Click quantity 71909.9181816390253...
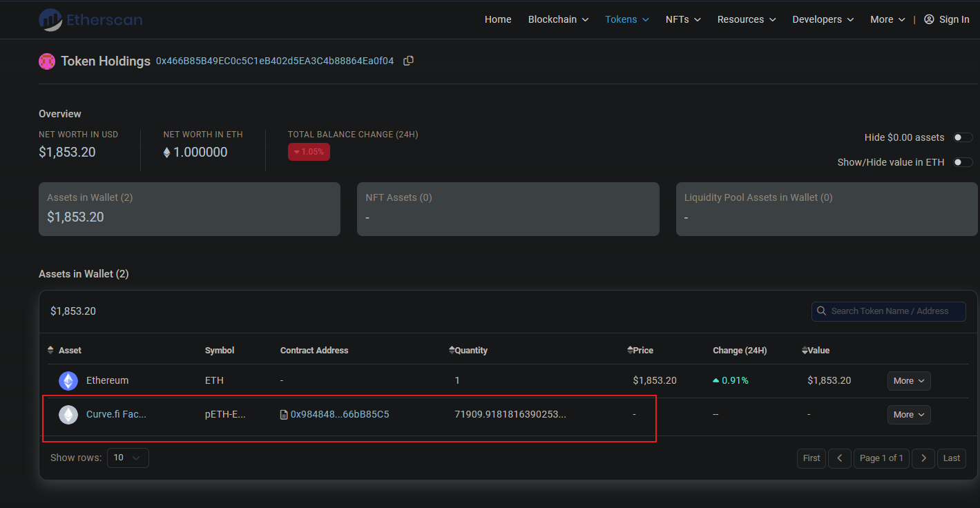This screenshot has height=508, width=980. coord(510,414)
